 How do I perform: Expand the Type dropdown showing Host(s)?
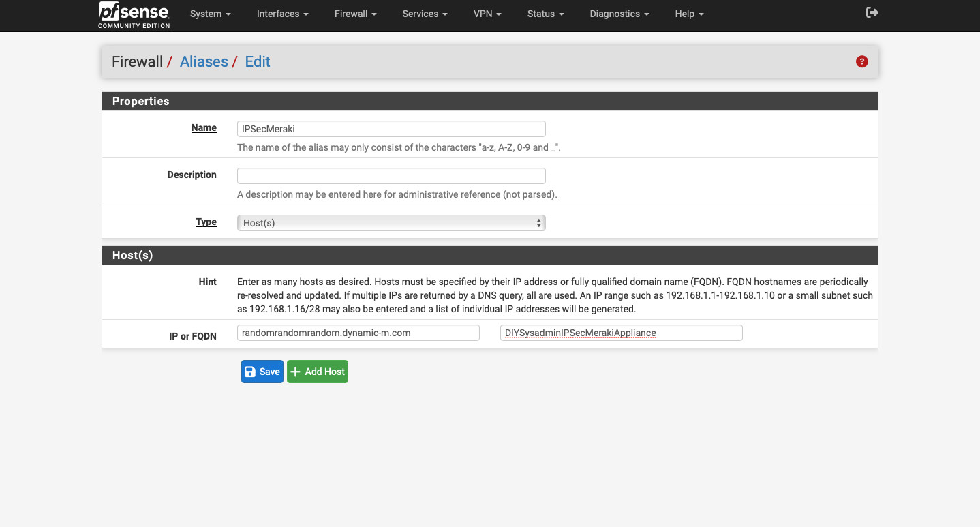pyautogui.click(x=391, y=223)
